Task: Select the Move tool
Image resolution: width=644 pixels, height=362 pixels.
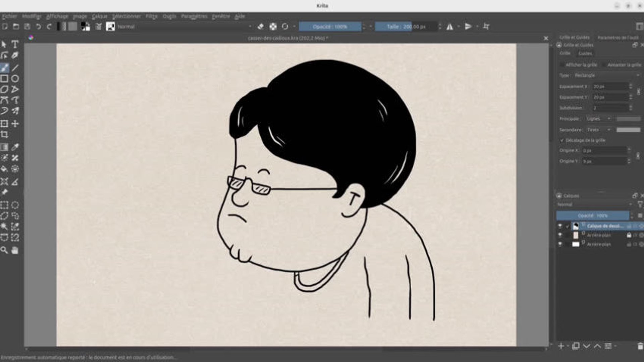Action: click(x=15, y=124)
